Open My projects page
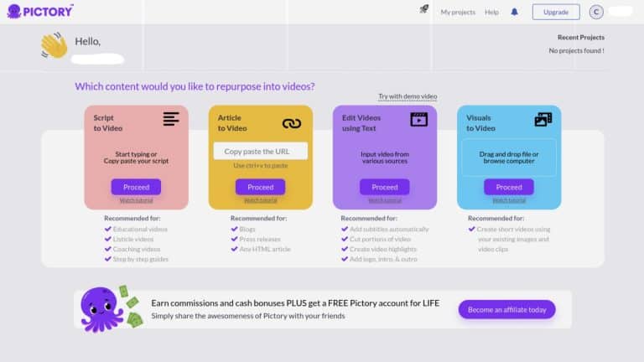Screen dimensions: 644x362 pyautogui.click(x=458, y=13)
